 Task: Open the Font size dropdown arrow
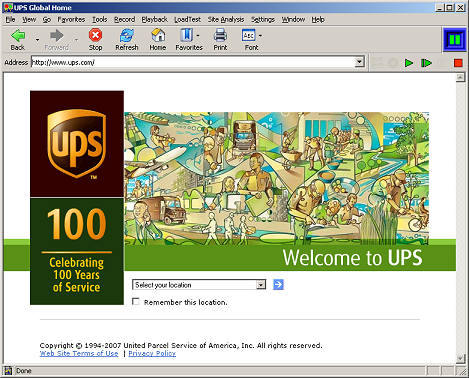tap(260, 35)
